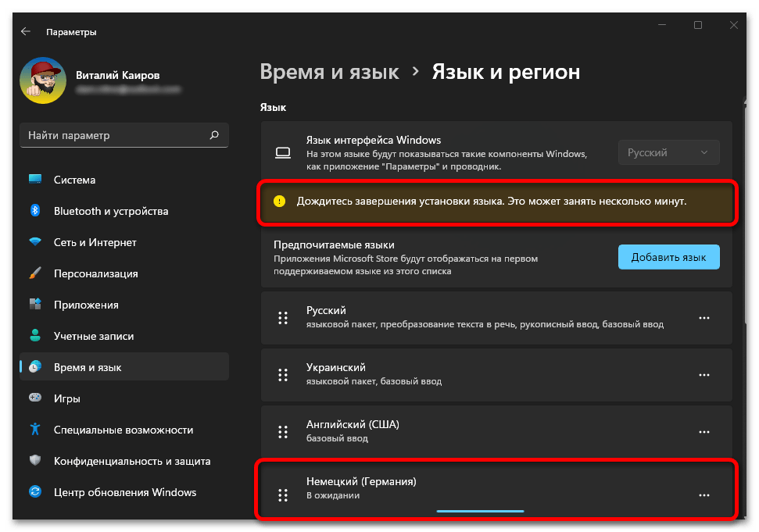Click the Система monitor icon
Viewport: 759px width, 532px height.
click(35, 180)
